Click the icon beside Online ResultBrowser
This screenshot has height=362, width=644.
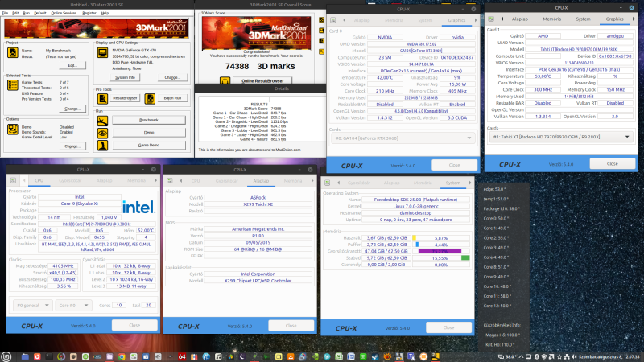[x=225, y=81]
